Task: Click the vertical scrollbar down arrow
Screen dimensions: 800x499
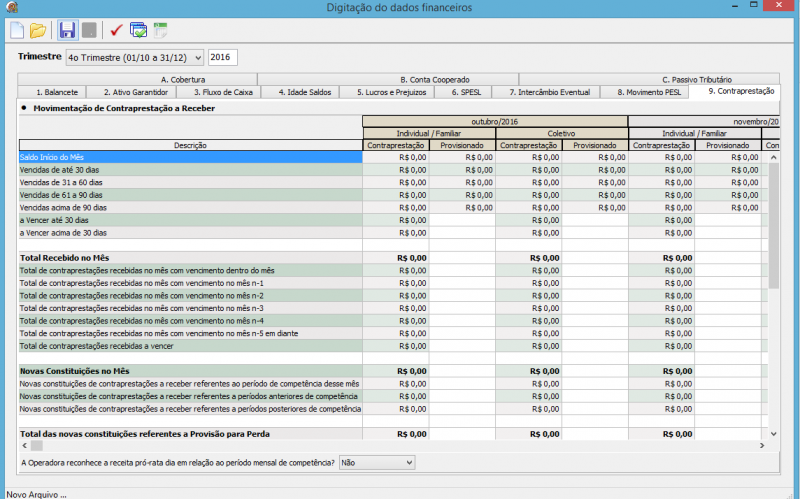Action: 773,434
